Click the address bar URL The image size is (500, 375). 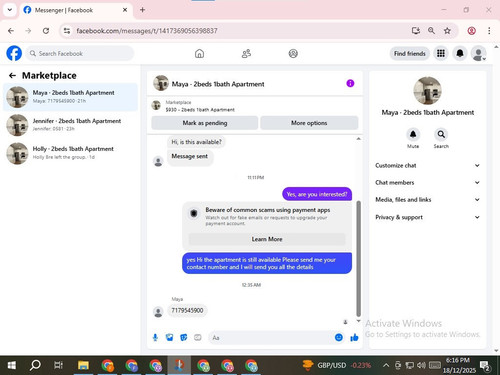147,31
